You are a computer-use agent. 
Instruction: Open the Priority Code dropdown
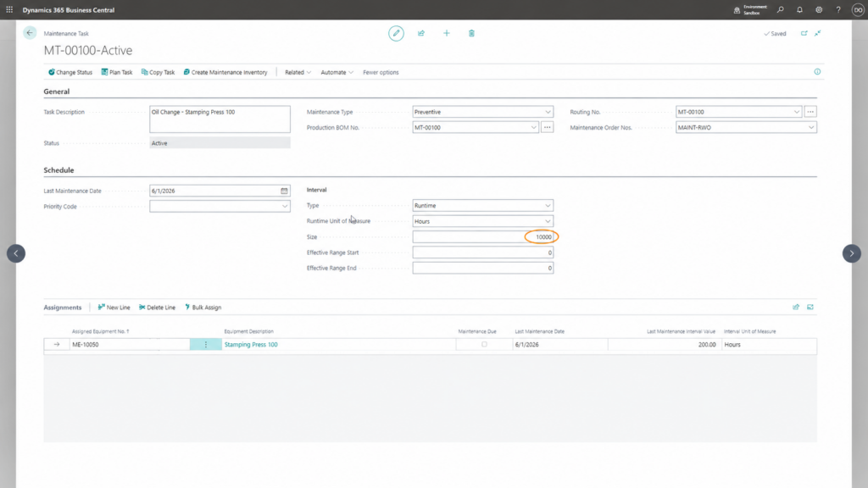(285, 207)
